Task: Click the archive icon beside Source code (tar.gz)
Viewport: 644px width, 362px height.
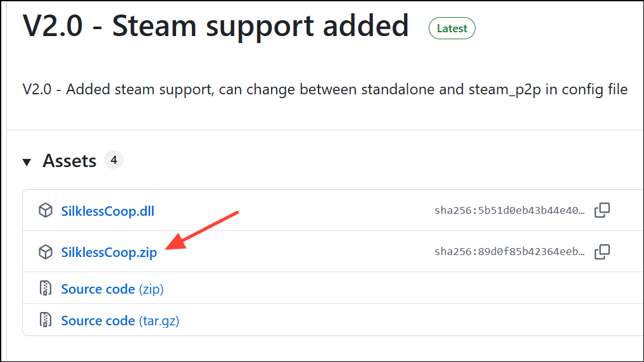Action: point(46,320)
